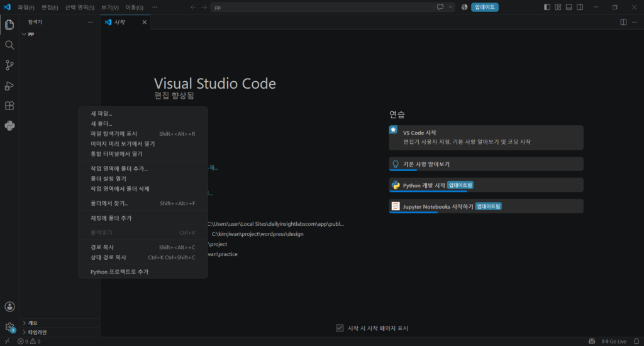Click the Jupyter Notebooks walkthrough icon

[x=396, y=206]
